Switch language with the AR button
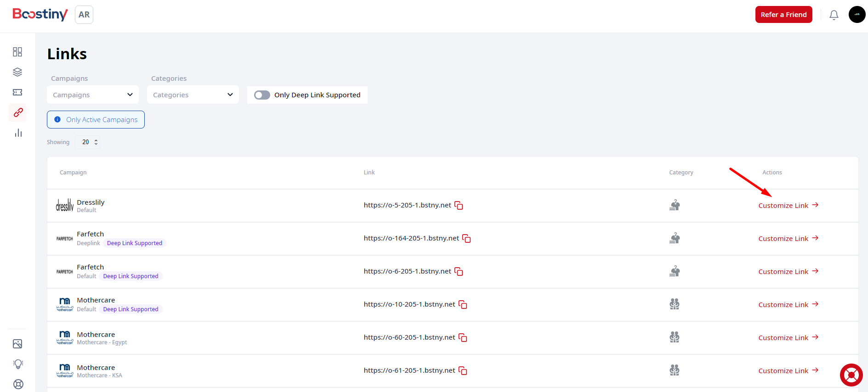The height and width of the screenshot is (392, 868). tap(84, 15)
